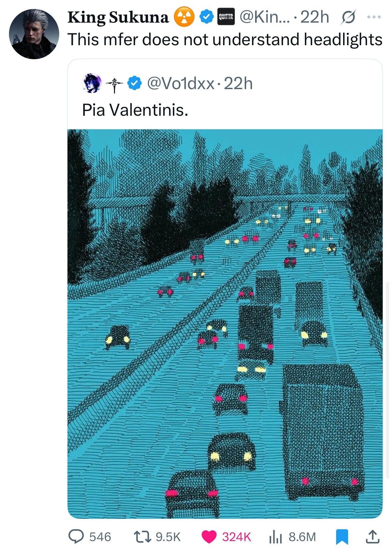Screen dimensions: 392x551
Task: Open the quoted tweet text 'Pia Valentinis.'
Action: click(x=135, y=110)
